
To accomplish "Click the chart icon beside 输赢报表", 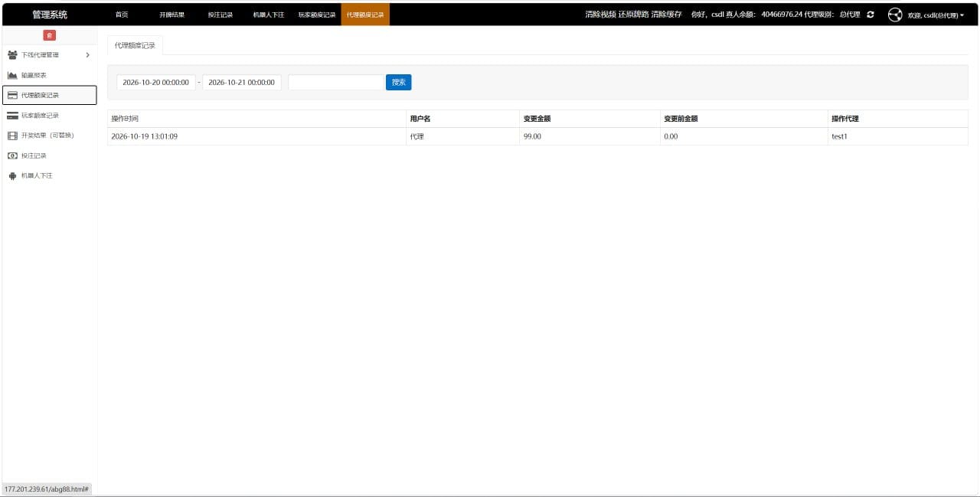I will point(12,75).
